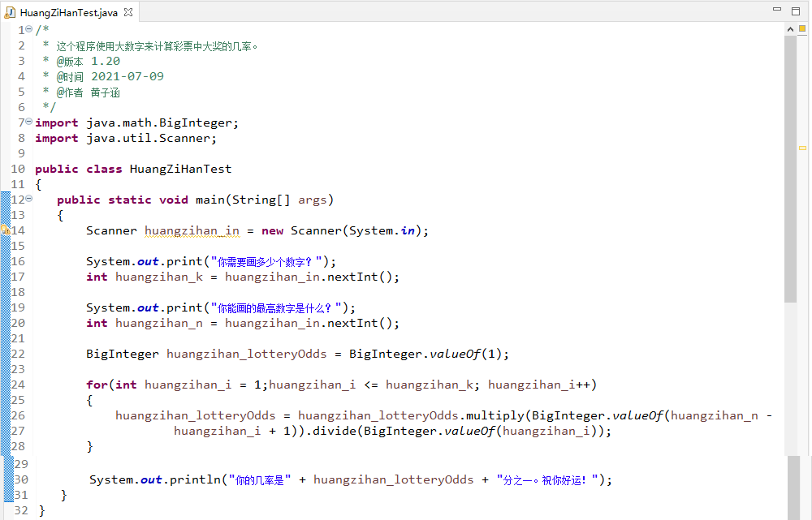
Task: Click the date 2021-07-09 in the comment
Action: point(127,76)
